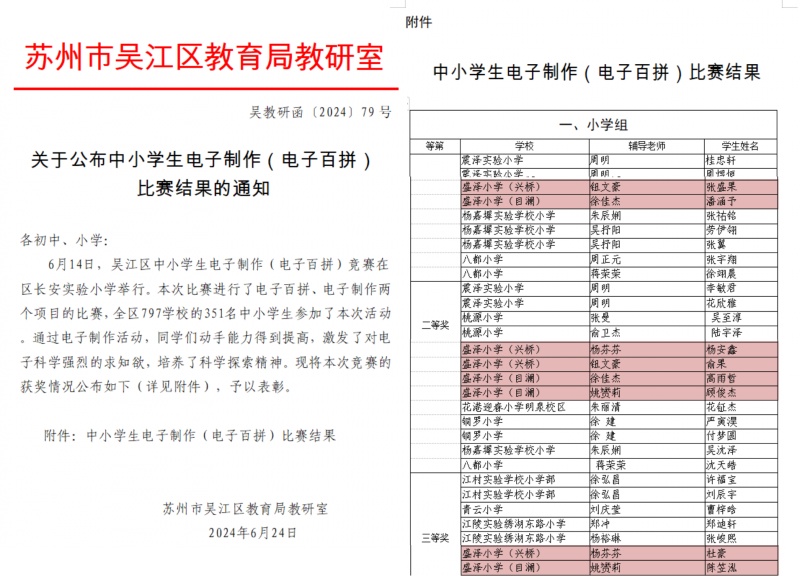Click 江村实验学校小学部 in 许福宝's row
Viewport: 800px width, 576px height.
pos(508,480)
